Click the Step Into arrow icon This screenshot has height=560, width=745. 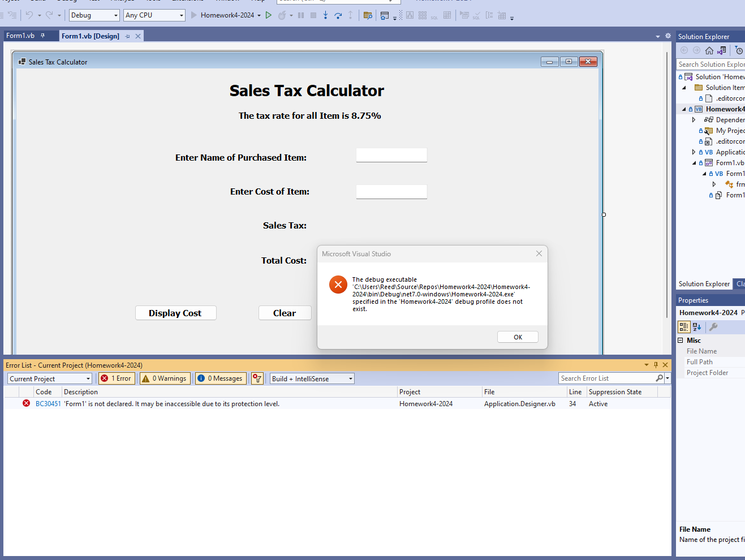pyautogui.click(x=326, y=15)
